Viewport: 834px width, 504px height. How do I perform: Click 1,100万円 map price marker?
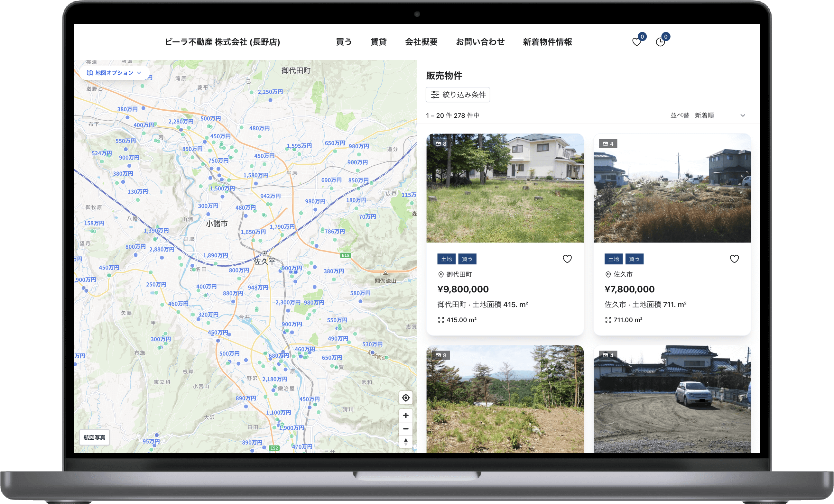click(x=278, y=413)
